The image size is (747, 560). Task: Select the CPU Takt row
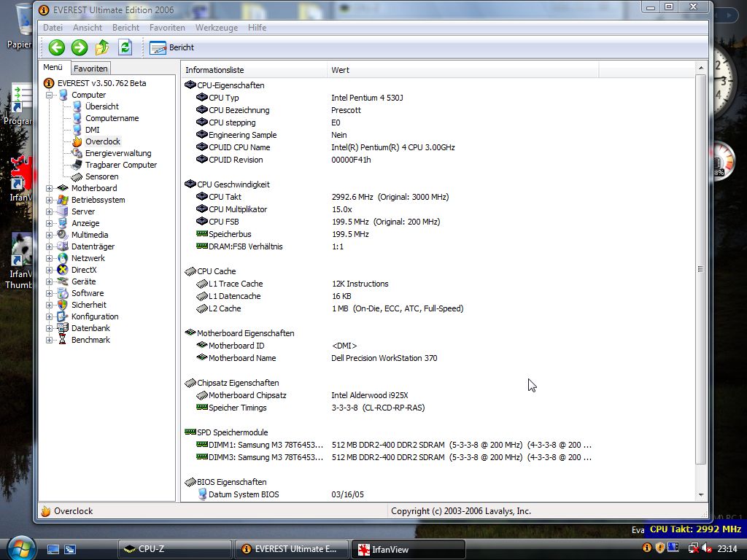[x=390, y=197]
